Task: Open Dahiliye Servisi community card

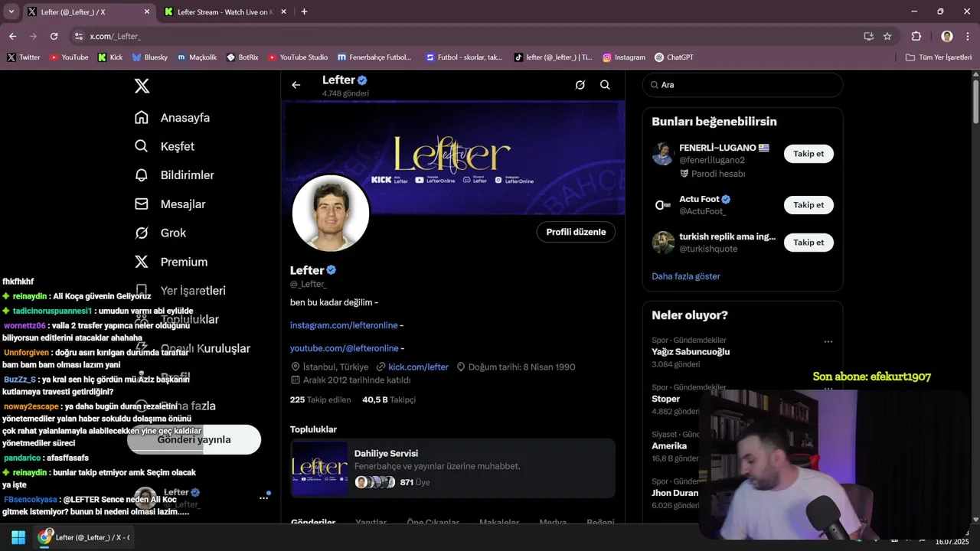Action: pyautogui.click(x=452, y=468)
